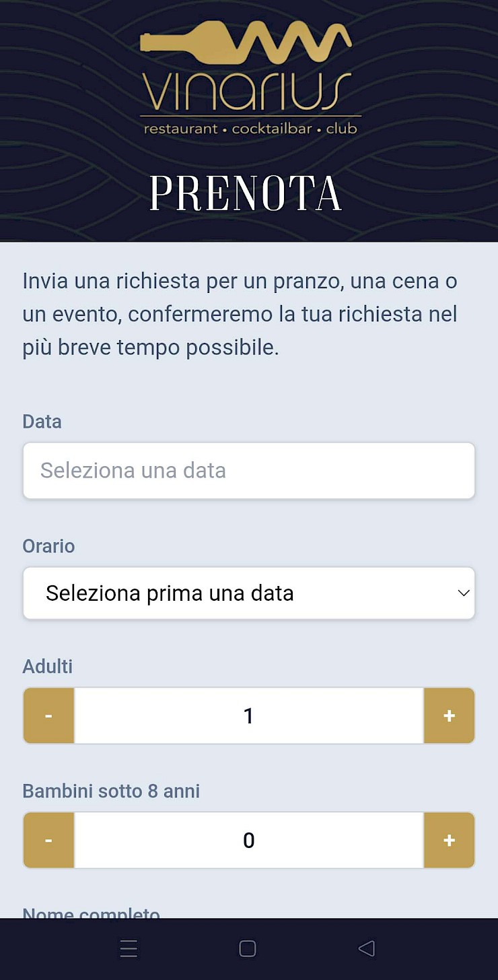Open the Android recent apps button
The image size is (498, 980).
pos(129,948)
